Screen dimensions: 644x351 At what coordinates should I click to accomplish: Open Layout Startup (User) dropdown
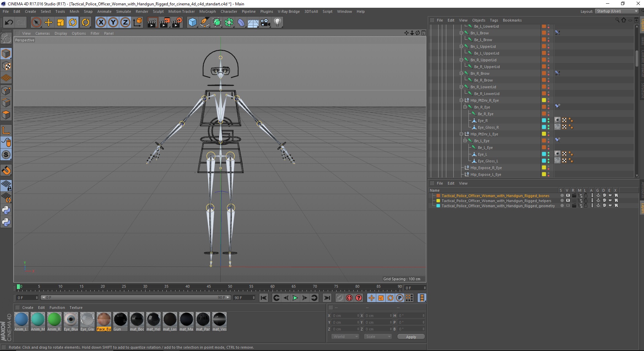[x=616, y=11]
